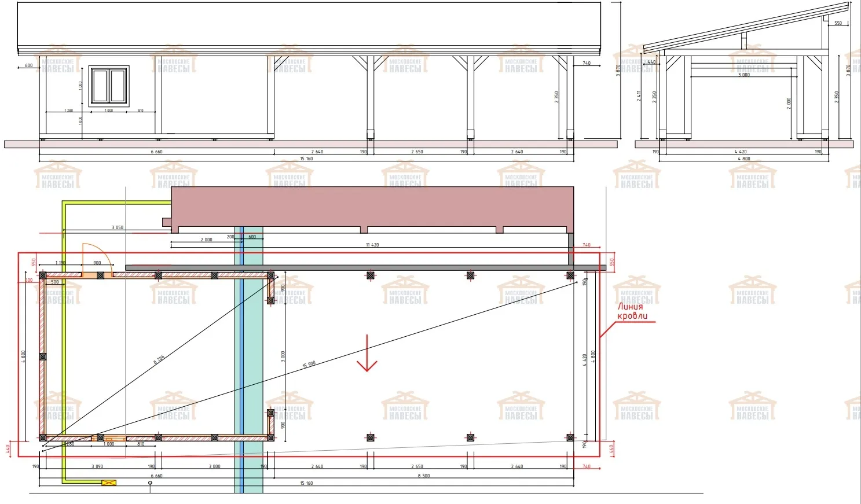Select the '3 000' dimension inside the side elevation
Viewport: 861px width, 504px height.
[744, 75]
